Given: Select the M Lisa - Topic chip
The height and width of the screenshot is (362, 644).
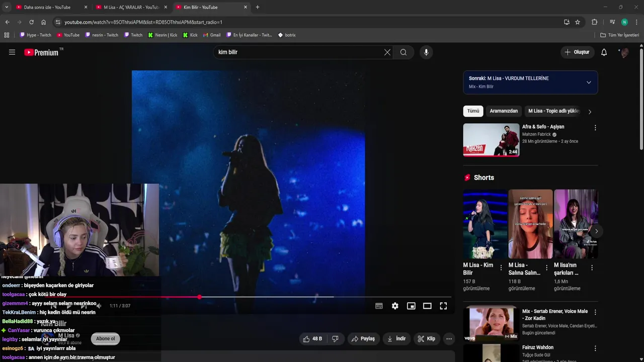Looking at the screenshot, I should (553, 111).
